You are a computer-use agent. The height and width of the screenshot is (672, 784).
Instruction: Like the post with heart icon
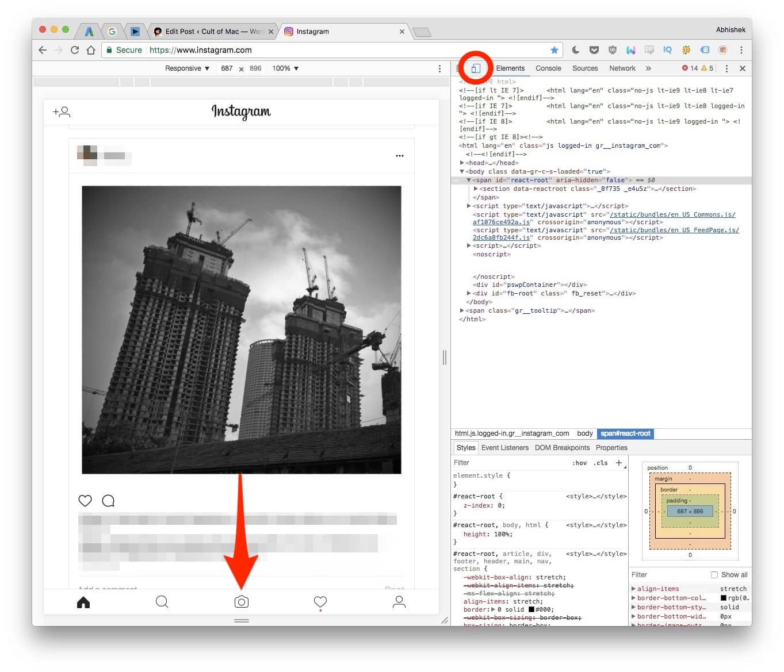coord(85,501)
